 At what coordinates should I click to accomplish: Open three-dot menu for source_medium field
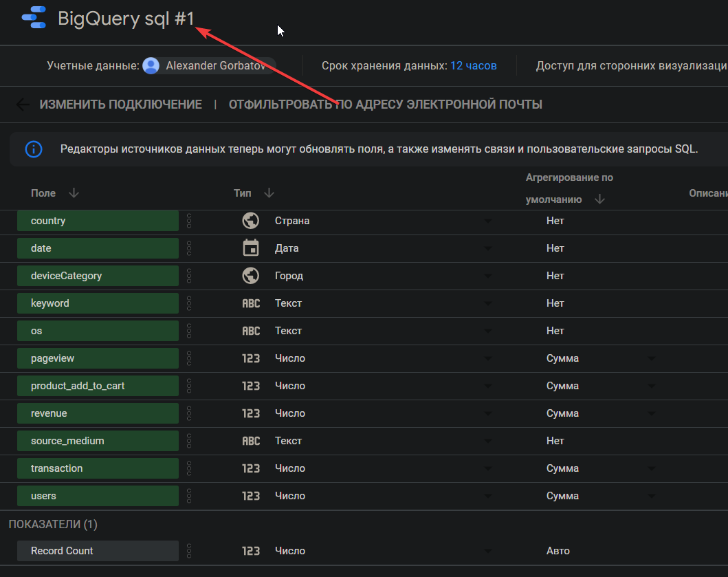tap(189, 441)
